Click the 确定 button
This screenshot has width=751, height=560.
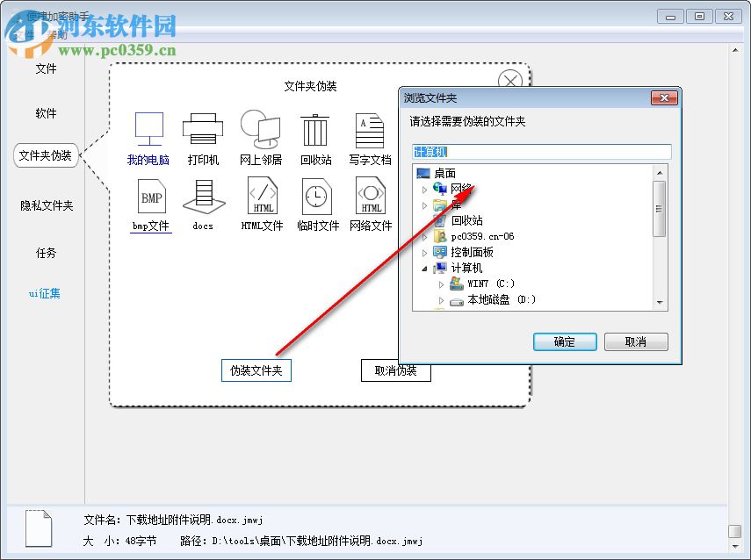click(565, 341)
